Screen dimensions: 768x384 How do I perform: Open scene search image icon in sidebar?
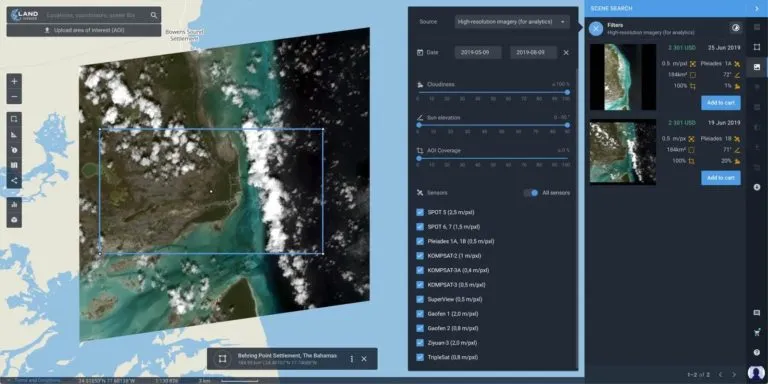757,67
